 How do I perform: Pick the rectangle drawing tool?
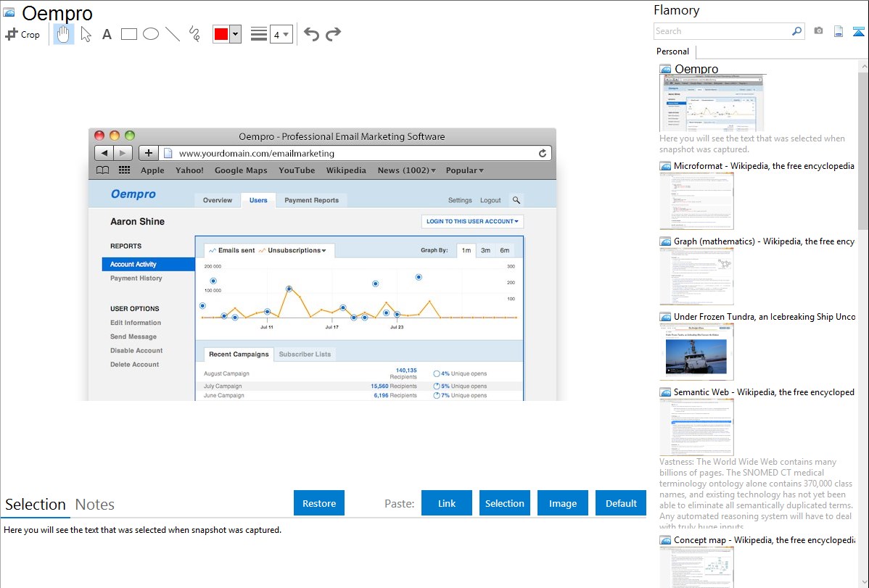tap(128, 34)
